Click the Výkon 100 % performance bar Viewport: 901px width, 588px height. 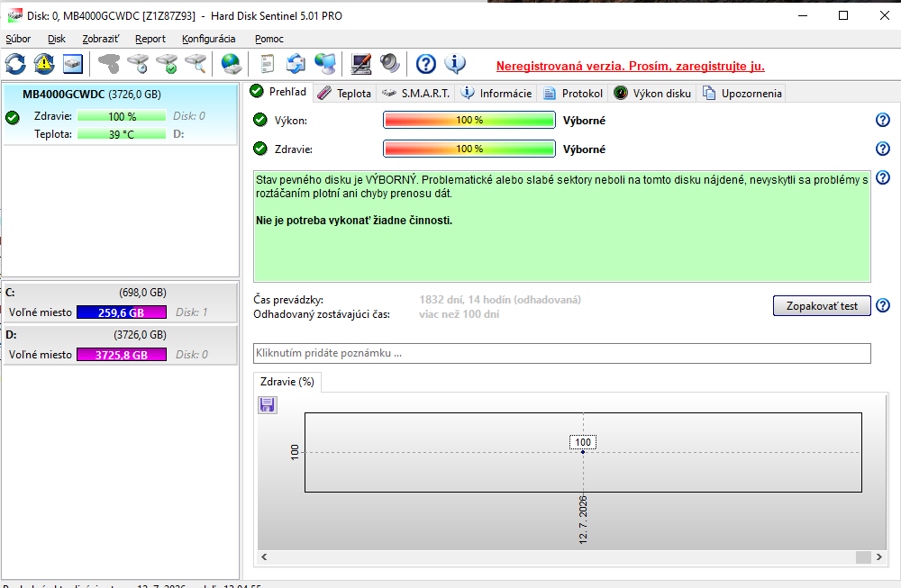click(469, 120)
